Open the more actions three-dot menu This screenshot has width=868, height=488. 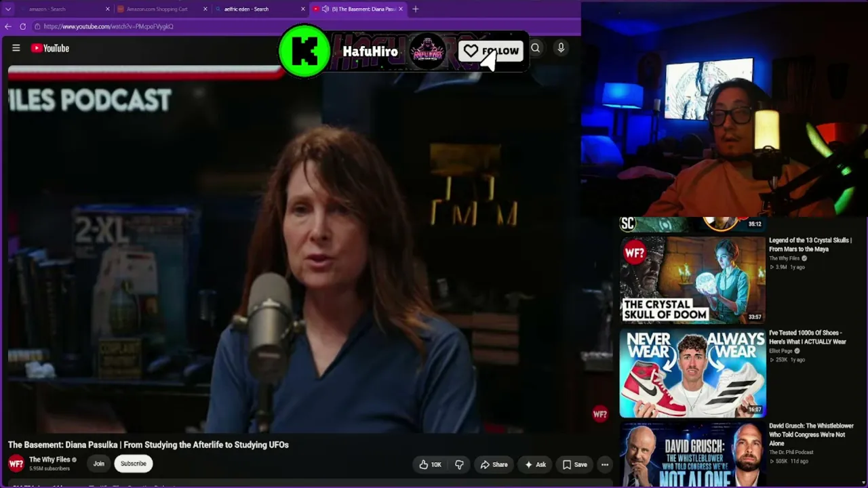click(x=605, y=464)
